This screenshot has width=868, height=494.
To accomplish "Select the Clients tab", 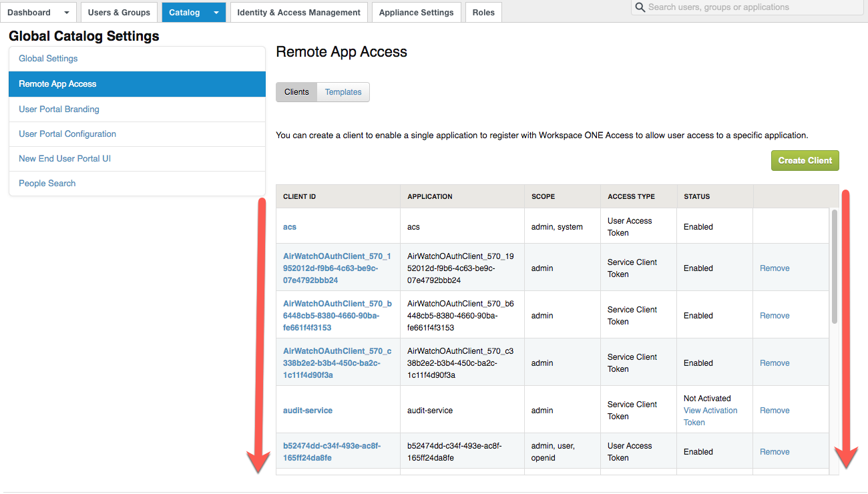I will point(296,92).
